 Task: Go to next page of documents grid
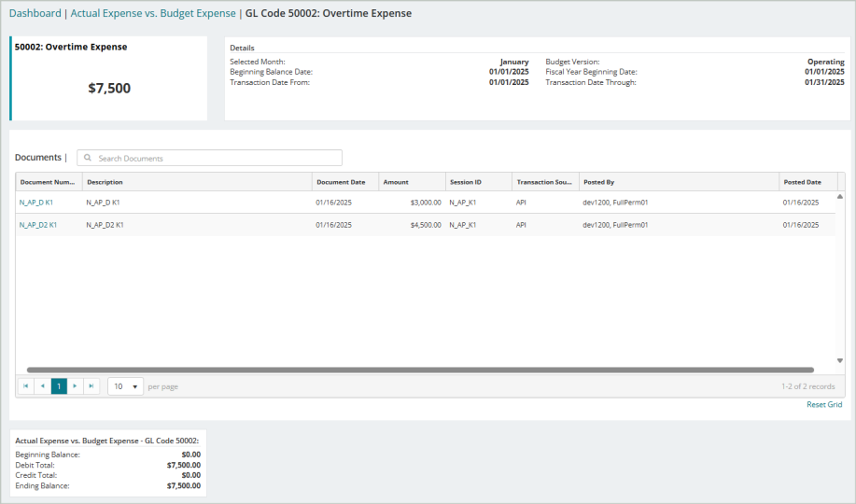(75, 386)
